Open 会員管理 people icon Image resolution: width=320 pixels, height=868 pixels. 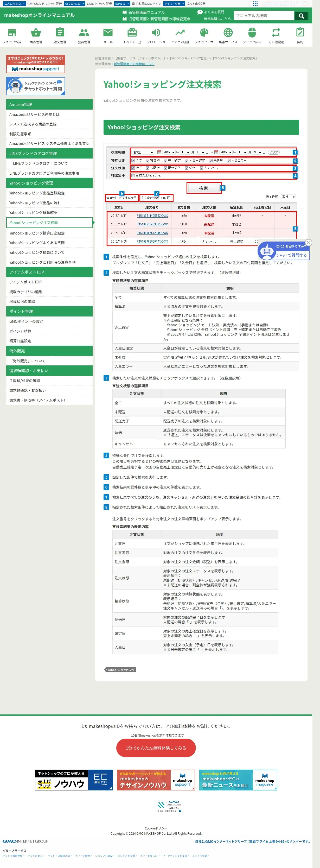click(84, 35)
